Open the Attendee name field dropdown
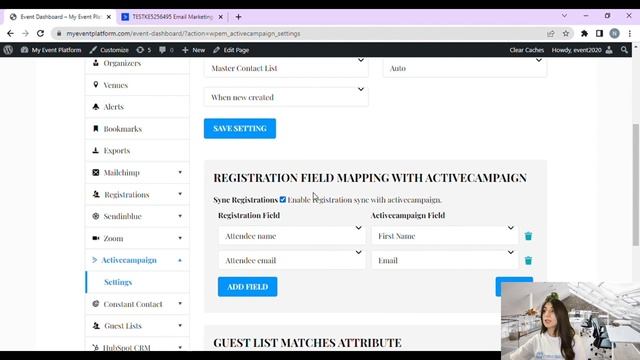The image size is (640, 360). click(x=291, y=236)
